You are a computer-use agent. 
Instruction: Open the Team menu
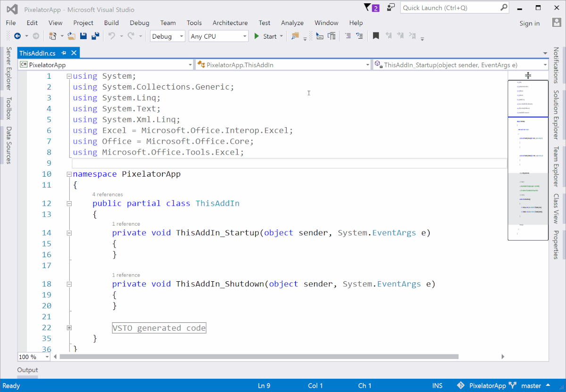point(168,23)
